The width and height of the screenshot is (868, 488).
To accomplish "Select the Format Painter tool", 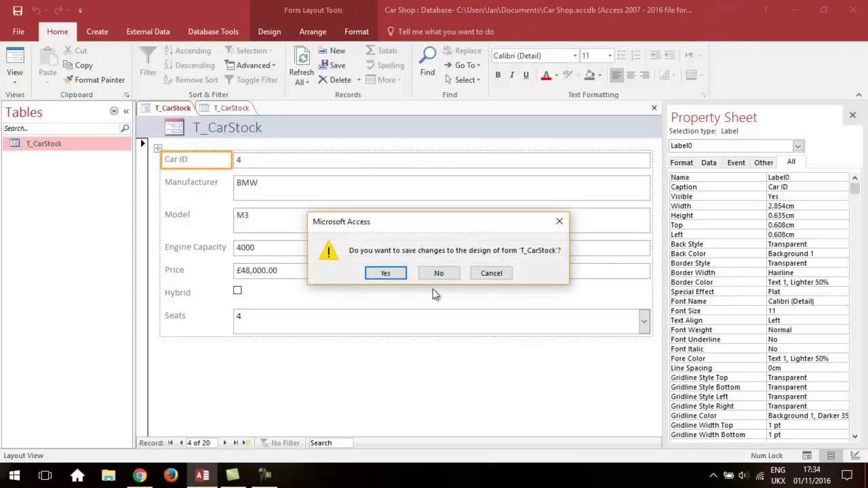I will [x=94, y=79].
